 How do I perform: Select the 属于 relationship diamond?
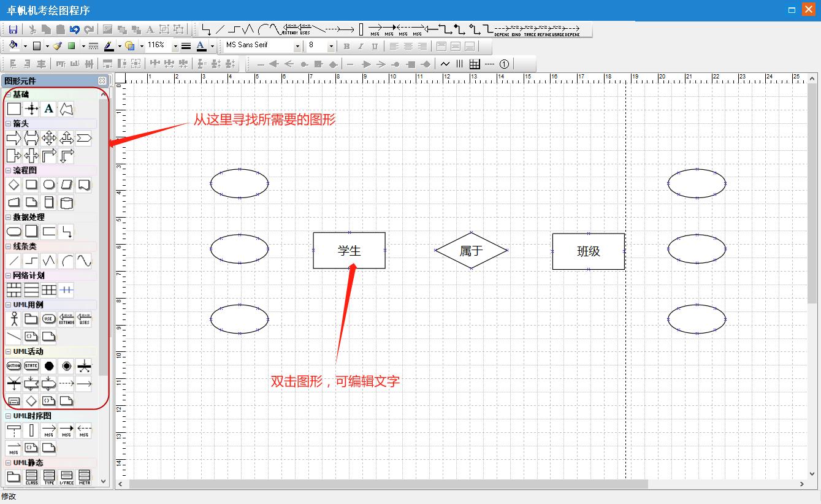point(471,250)
